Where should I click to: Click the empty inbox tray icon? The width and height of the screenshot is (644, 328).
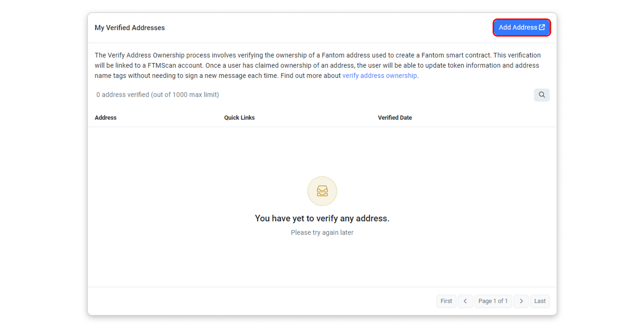pyautogui.click(x=322, y=191)
